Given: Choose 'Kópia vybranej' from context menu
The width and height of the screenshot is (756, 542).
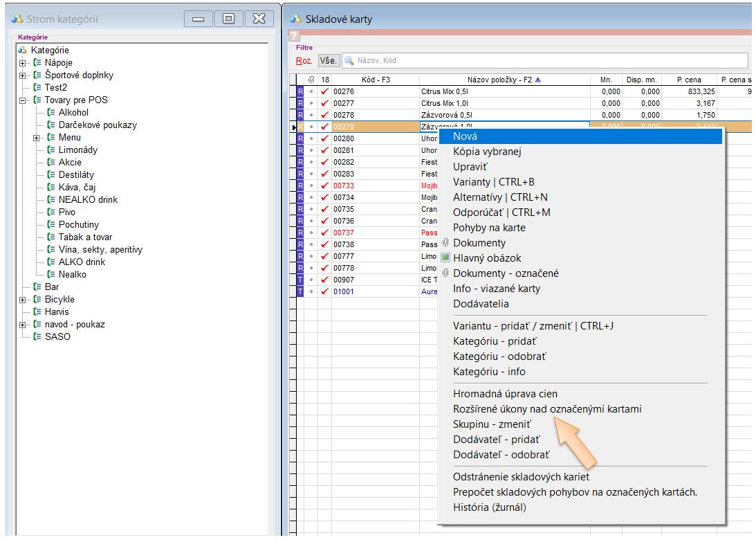Looking at the screenshot, I should pos(487,152).
